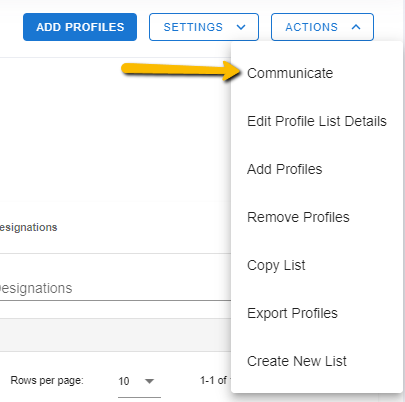
Task: Choose Export Profiles option
Action: (x=317, y=313)
